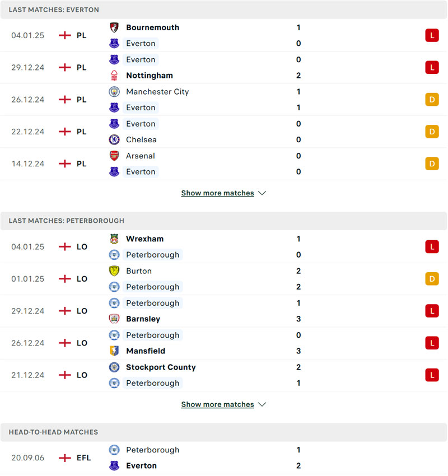Click the Bournemouth club crest icon
Screen dimensions: 448x476
114,27
